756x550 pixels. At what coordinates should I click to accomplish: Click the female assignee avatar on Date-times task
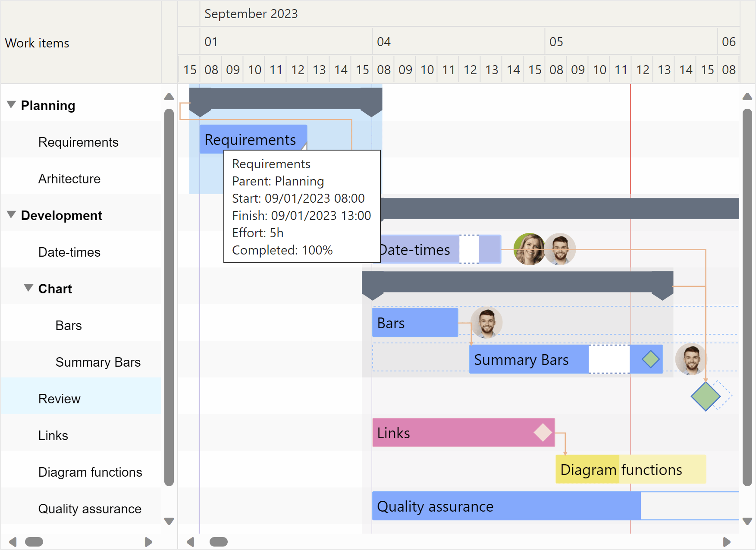point(529,249)
